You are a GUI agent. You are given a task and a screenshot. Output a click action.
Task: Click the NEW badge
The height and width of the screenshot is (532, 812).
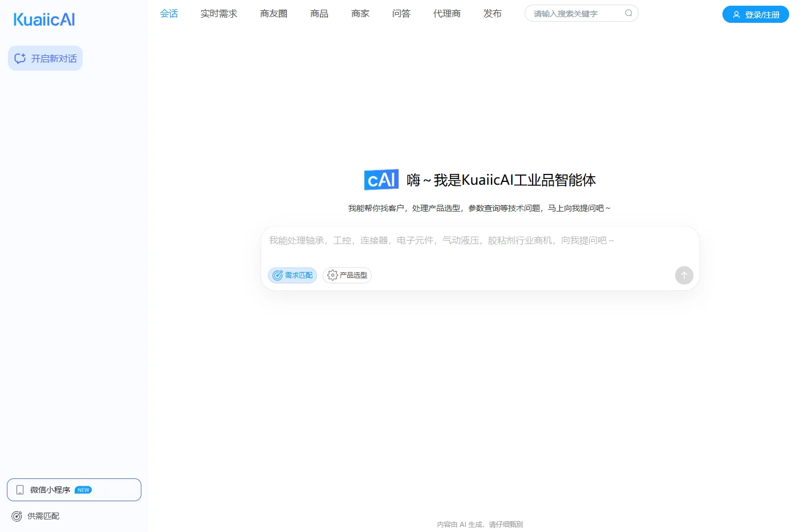coord(83,490)
